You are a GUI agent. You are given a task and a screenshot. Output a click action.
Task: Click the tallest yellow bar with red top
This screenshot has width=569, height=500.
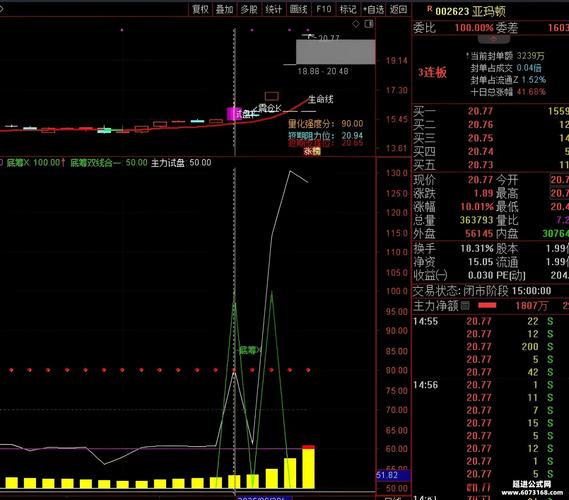pyautogui.click(x=308, y=467)
